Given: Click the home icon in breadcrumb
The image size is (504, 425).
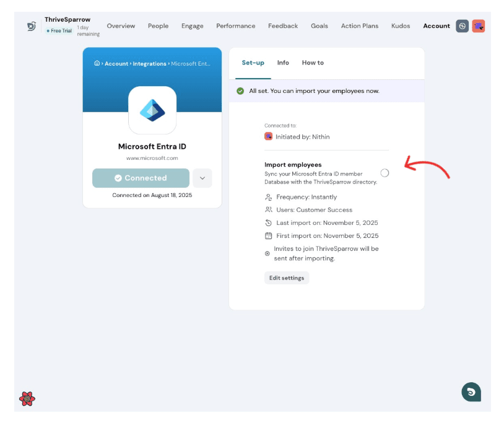Looking at the screenshot, I should pyautogui.click(x=97, y=63).
